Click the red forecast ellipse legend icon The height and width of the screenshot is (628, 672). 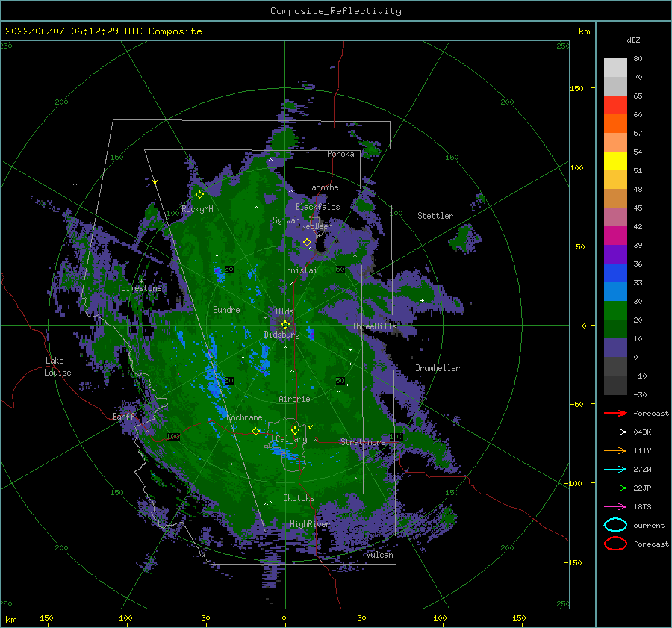615,544
